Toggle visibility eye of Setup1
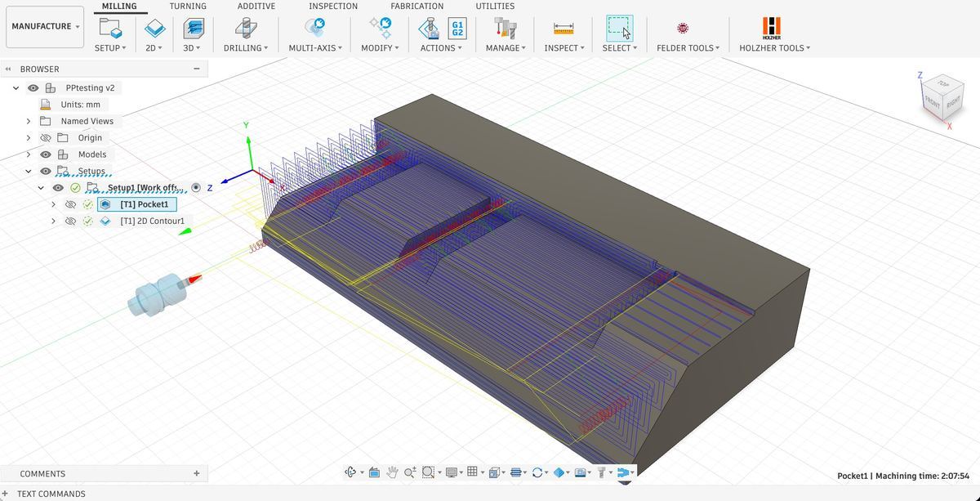The height and width of the screenshot is (501, 980). pyautogui.click(x=59, y=187)
